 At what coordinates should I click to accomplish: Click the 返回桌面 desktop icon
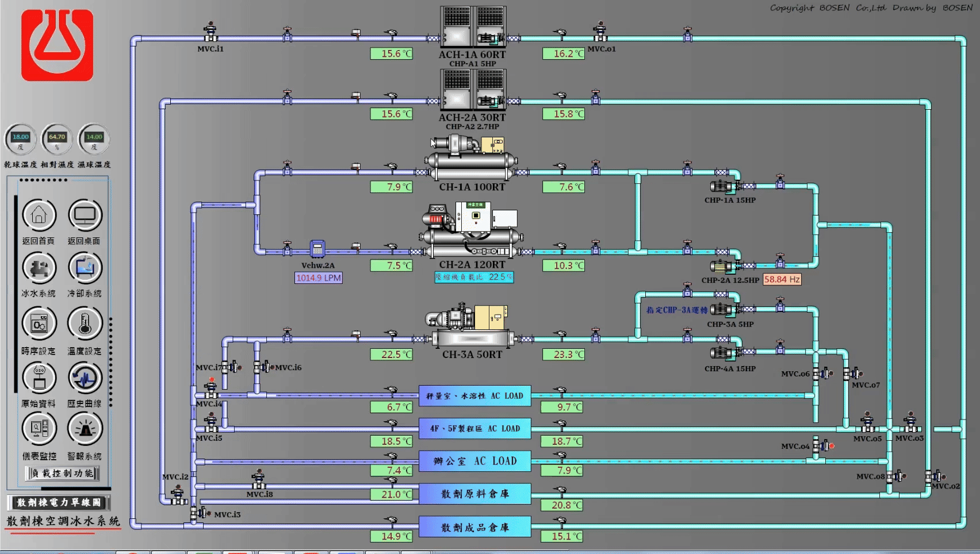85,216
